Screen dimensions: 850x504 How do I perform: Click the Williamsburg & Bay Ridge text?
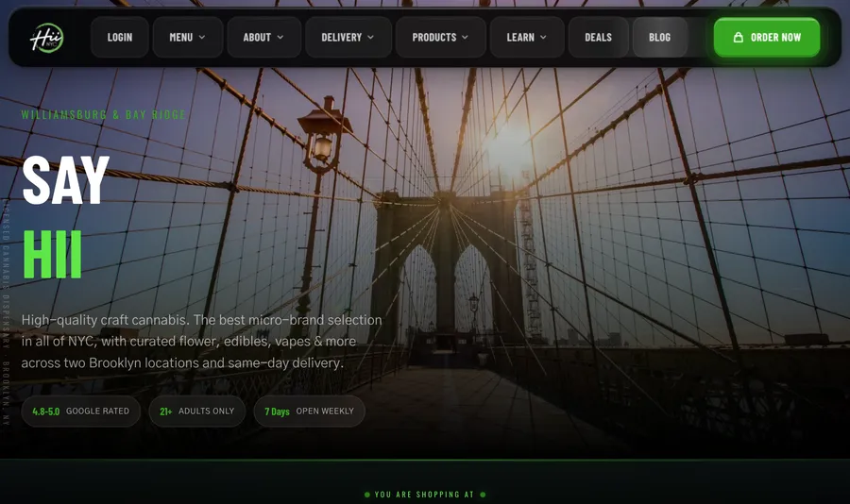[x=103, y=115]
